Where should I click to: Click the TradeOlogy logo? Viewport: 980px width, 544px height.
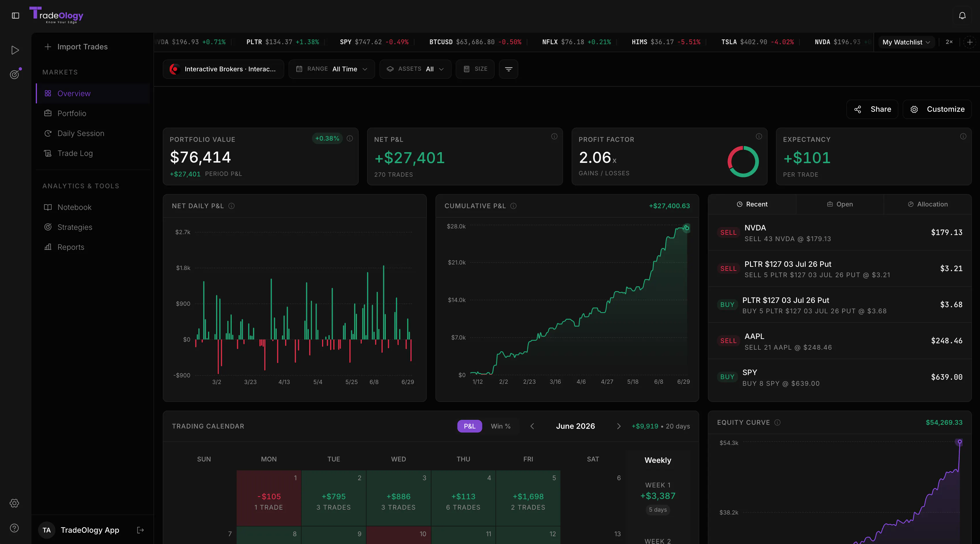(56, 15)
